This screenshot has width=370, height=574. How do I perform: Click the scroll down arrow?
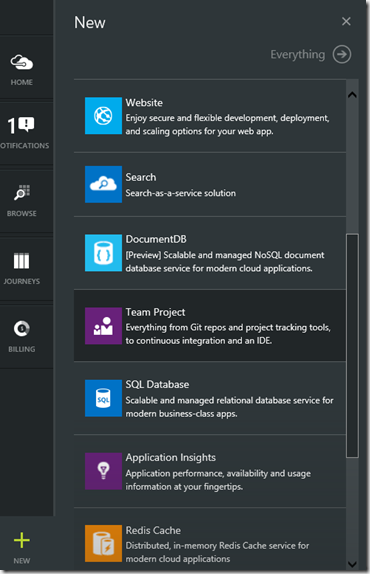pyautogui.click(x=352, y=564)
